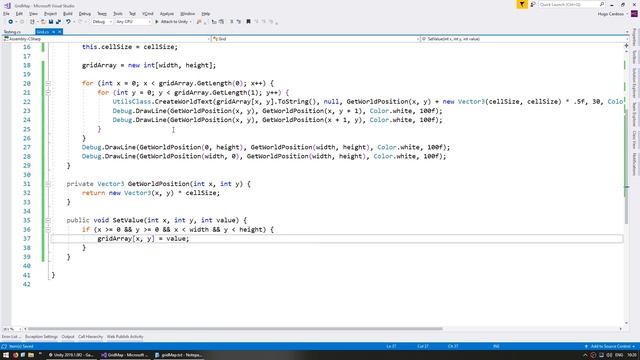
Task: Open the Call Hierarchy panel tab
Action: tap(90, 337)
